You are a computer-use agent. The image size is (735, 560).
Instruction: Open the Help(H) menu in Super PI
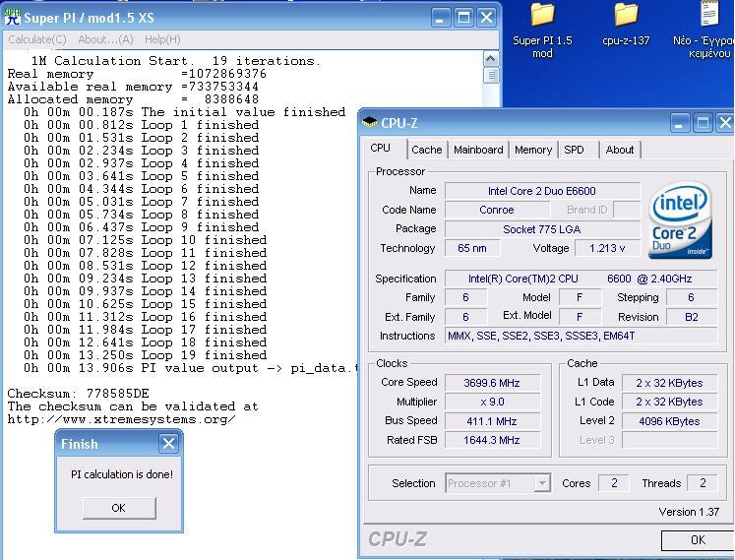(x=162, y=39)
